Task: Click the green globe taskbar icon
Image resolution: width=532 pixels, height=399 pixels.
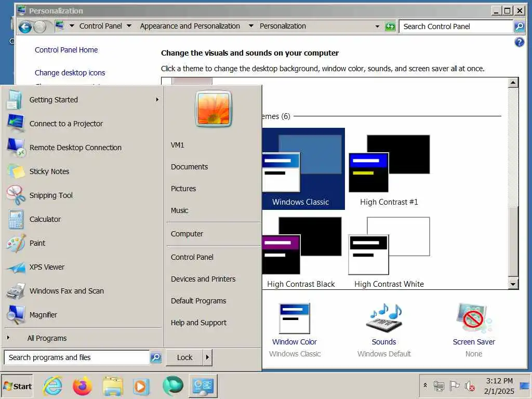Action: (172, 386)
